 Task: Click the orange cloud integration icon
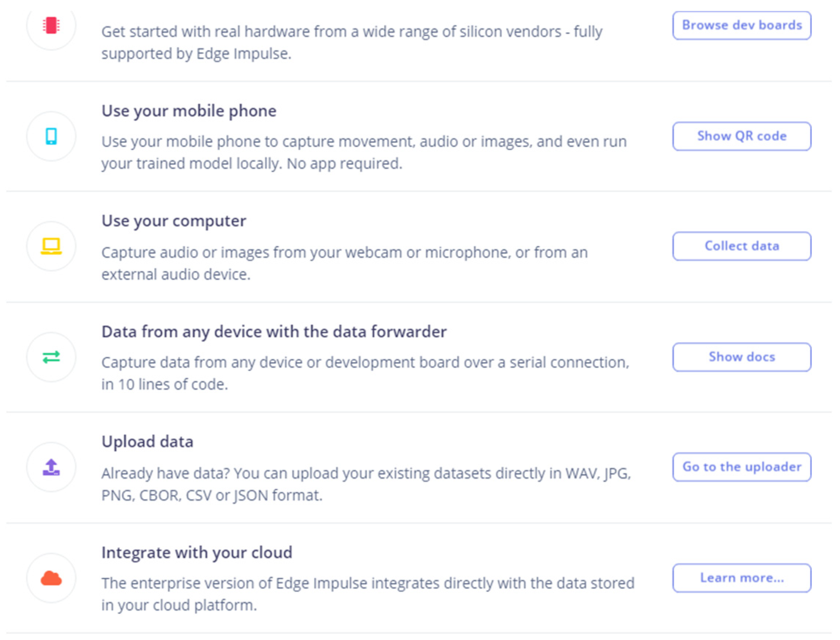click(51, 578)
